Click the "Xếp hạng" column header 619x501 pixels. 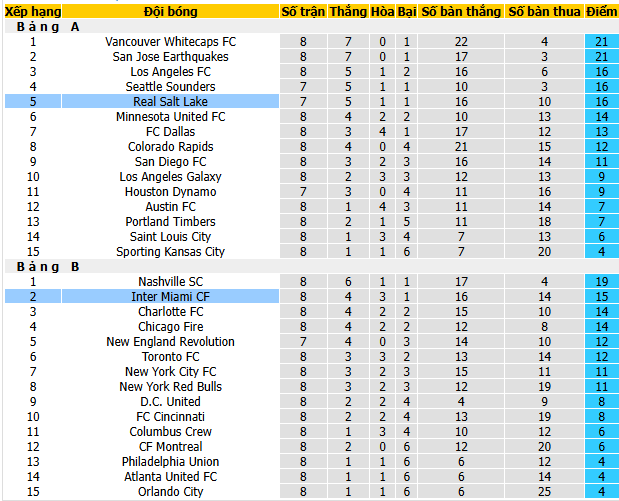[32, 12]
